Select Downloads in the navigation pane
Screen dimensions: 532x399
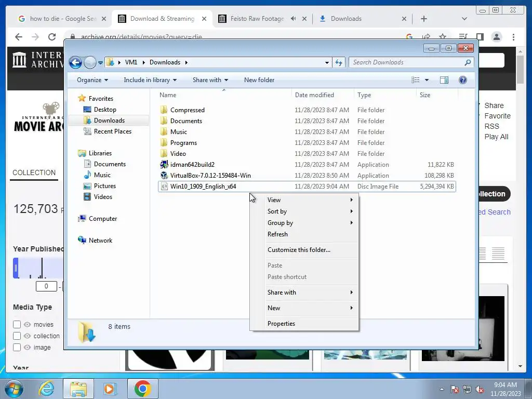coord(109,121)
